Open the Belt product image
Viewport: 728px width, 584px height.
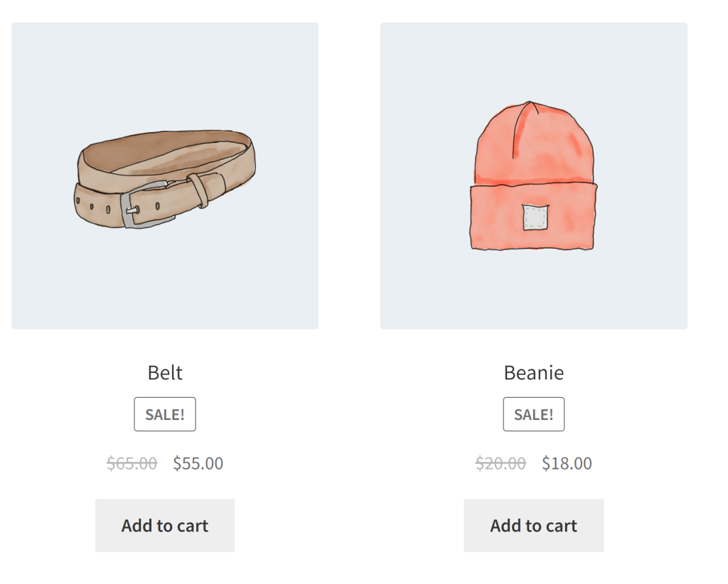pos(165,175)
